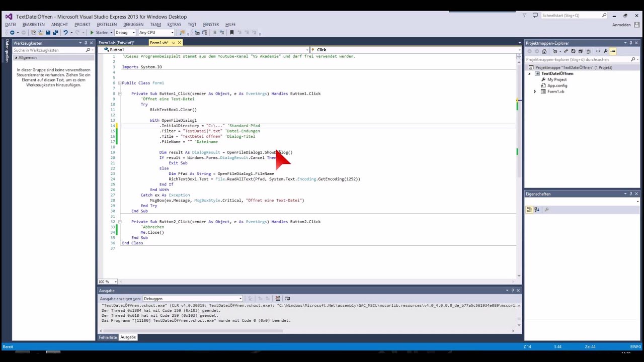Start debugging with the Starten button
The width and height of the screenshot is (644, 362).
pyautogui.click(x=99, y=33)
